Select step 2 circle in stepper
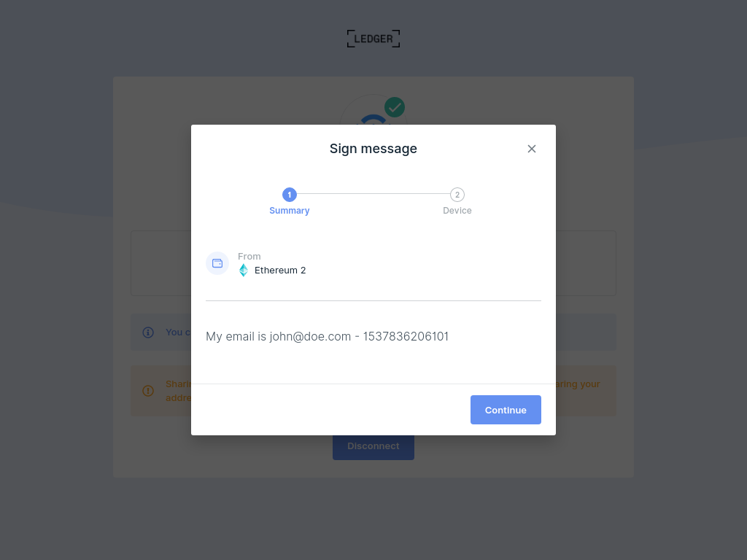 click(x=457, y=195)
